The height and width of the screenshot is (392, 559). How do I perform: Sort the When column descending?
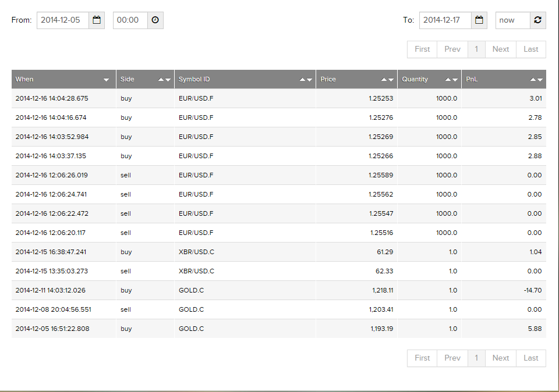106,80
